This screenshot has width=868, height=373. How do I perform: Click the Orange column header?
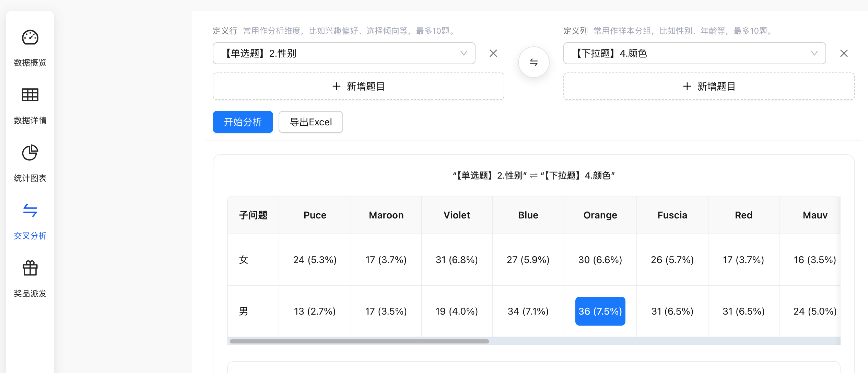[600, 215]
